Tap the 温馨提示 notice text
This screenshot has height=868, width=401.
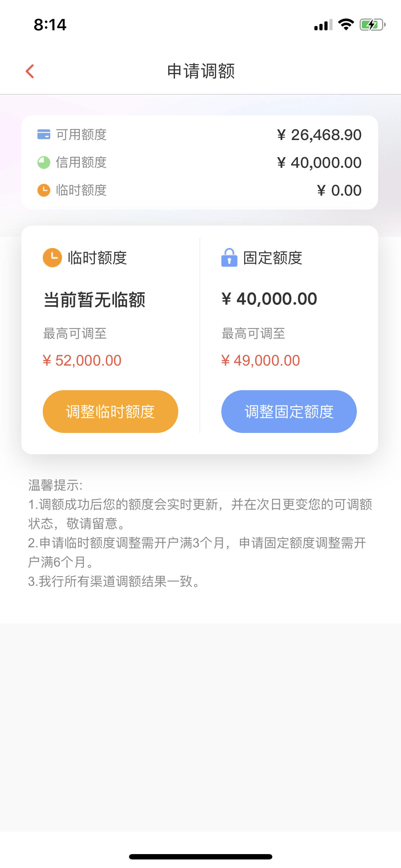tap(55, 485)
